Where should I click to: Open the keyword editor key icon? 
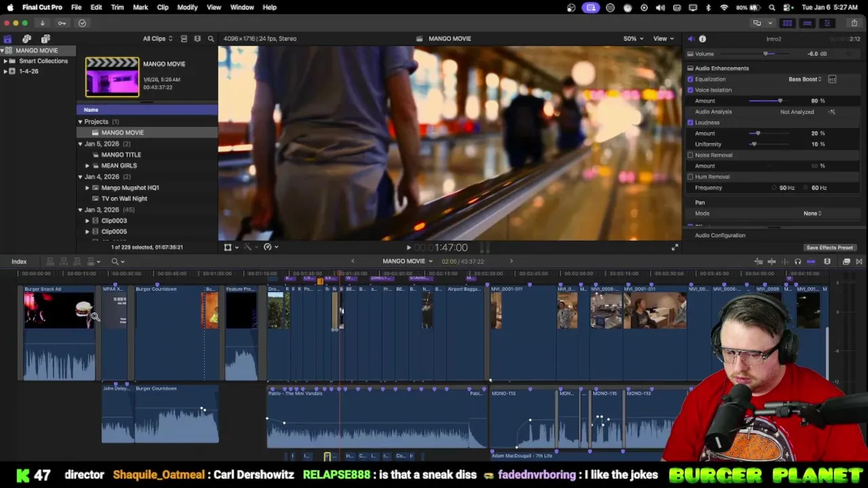[62, 23]
